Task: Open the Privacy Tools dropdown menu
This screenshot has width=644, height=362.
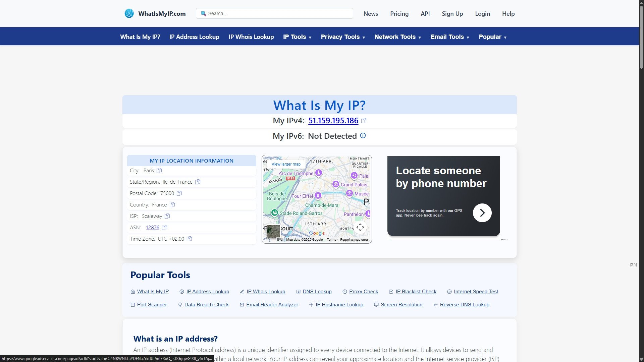Action: (x=343, y=37)
